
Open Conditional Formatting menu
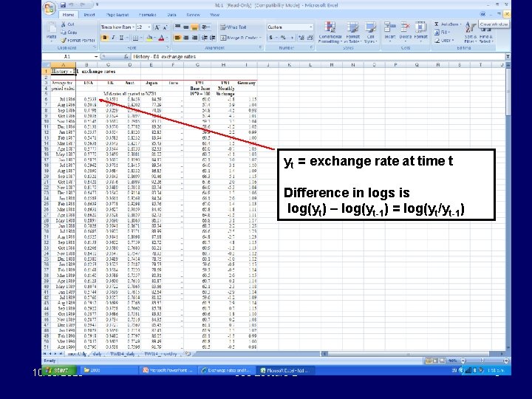tap(330, 33)
